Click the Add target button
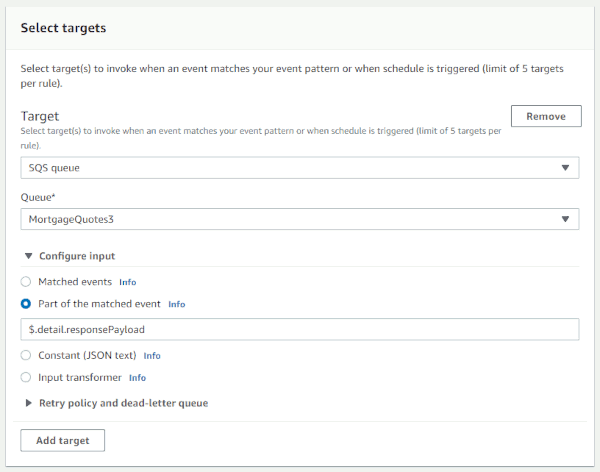This screenshot has height=472, width=600. click(x=62, y=441)
